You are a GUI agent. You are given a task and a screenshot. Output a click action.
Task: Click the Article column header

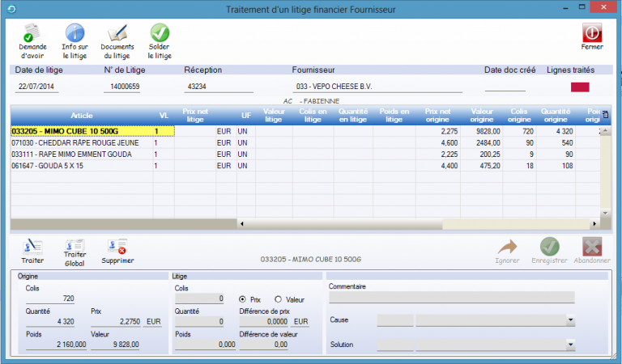click(x=82, y=116)
